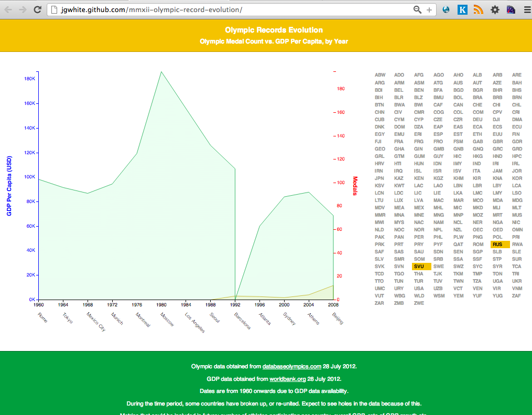This screenshot has width=532, height=415.
Task: Select the CHN country code
Action: pos(379,112)
